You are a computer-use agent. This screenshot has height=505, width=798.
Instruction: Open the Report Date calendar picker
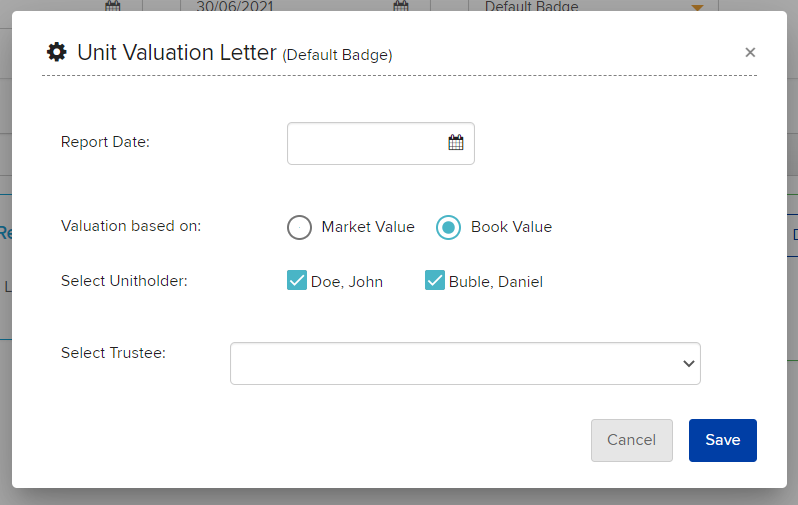455,143
